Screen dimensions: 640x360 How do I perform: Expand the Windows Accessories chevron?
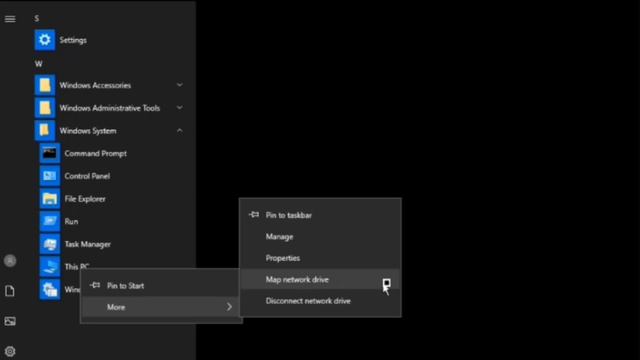click(180, 85)
